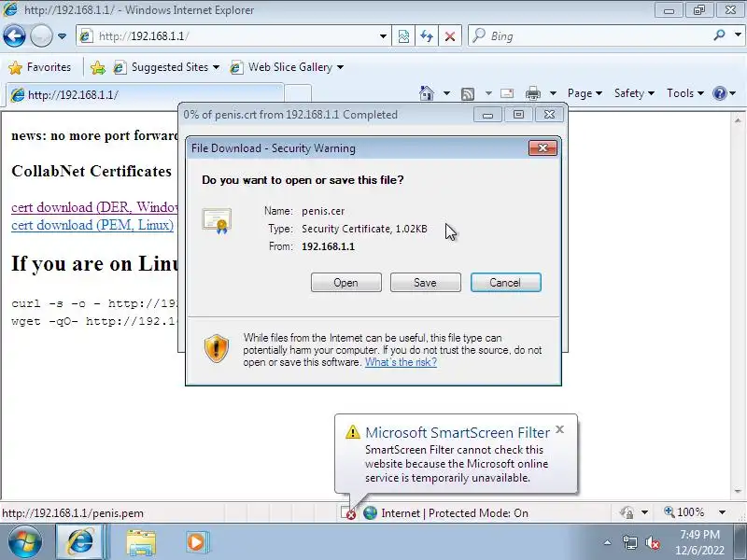The image size is (747, 560).
Task: Click the Read Mail icon
Action: (507, 93)
